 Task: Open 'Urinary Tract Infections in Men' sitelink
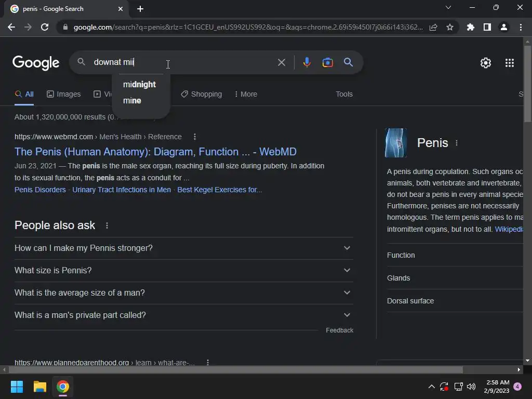pyautogui.click(x=122, y=190)
